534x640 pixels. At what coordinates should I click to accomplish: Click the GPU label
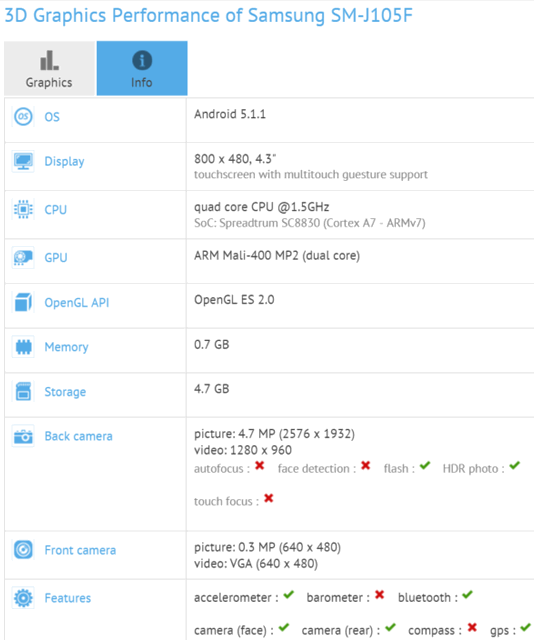56,258
